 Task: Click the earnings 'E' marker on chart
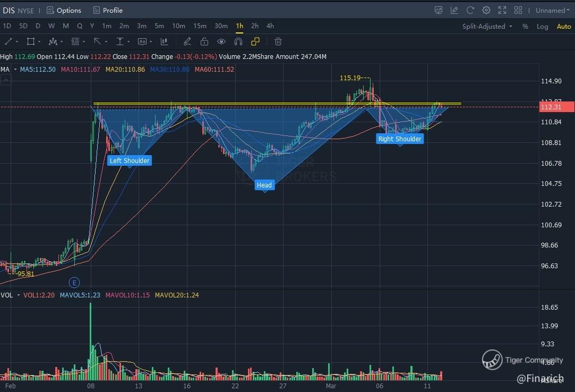[74, 283]
